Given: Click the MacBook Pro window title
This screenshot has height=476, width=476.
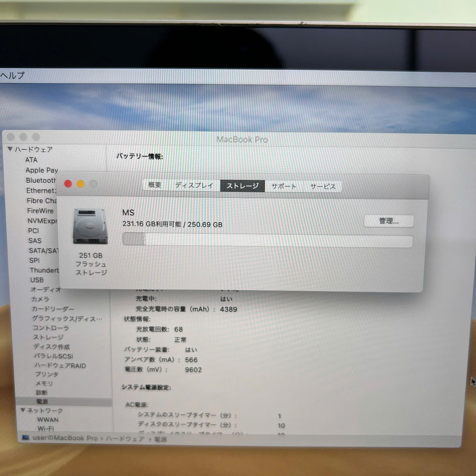Looking at the screenshot, I should tap(242, 139).
